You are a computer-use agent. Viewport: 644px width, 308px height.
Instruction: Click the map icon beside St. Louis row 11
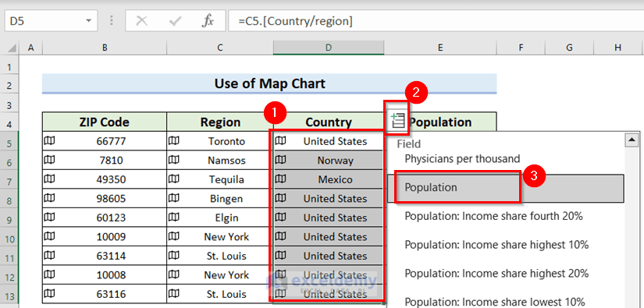point(174,256)
